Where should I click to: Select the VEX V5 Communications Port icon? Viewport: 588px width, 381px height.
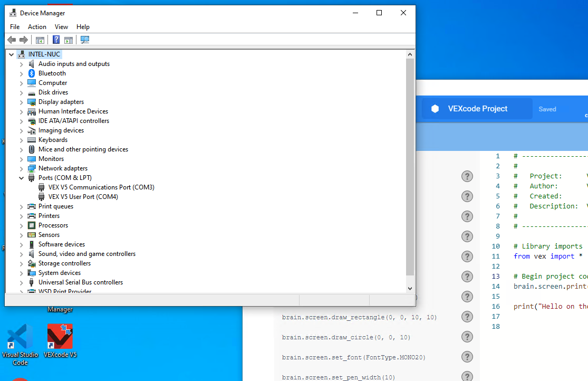[42, 187]
